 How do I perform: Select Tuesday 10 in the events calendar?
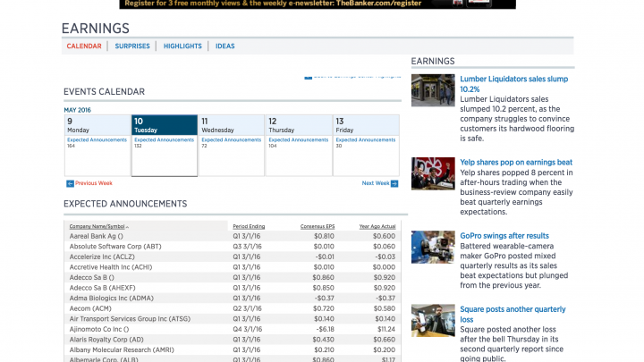click(x=165, y=125)
